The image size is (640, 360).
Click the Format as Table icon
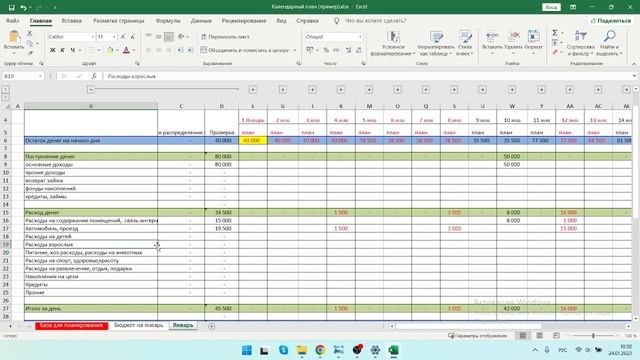point(436,37)
